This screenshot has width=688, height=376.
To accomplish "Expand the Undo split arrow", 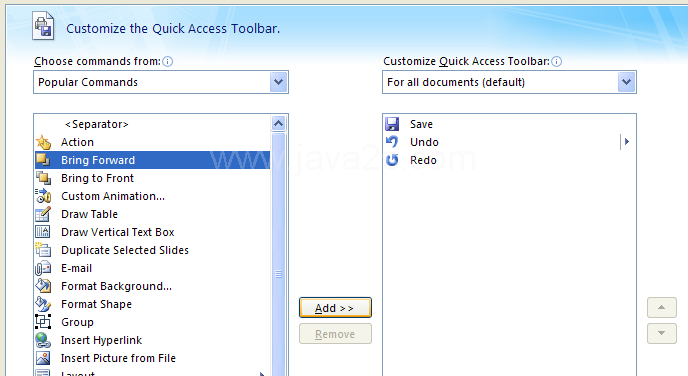I will [x=627, y=142].
